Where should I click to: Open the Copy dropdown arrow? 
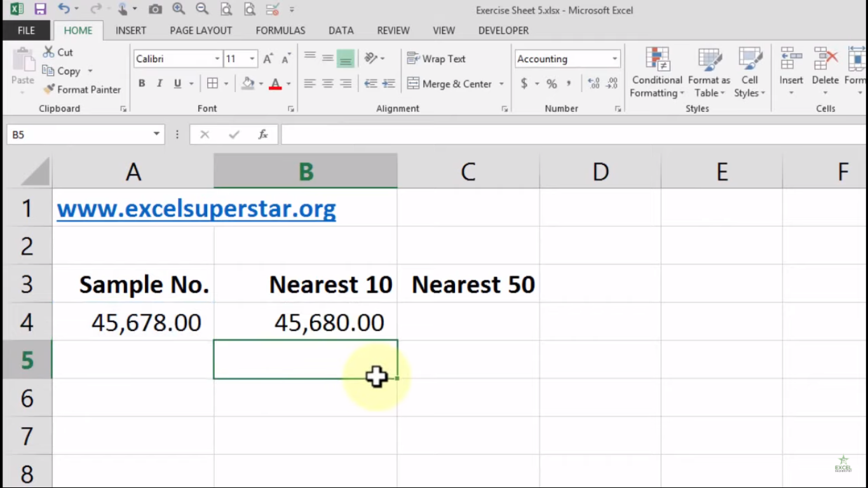(x=90, y=71)
